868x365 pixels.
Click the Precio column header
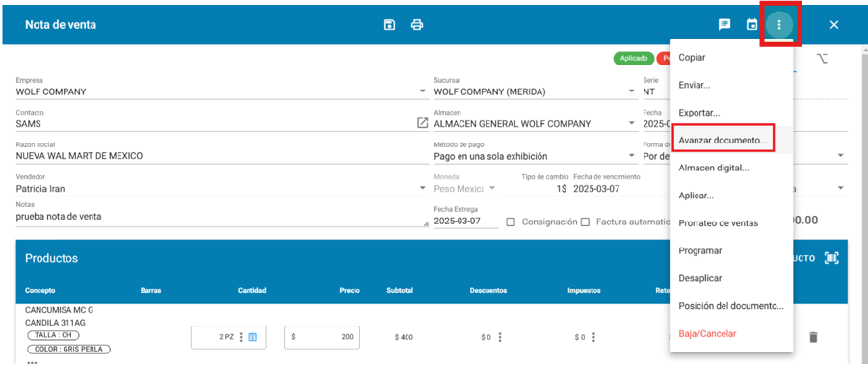(351, 290)
